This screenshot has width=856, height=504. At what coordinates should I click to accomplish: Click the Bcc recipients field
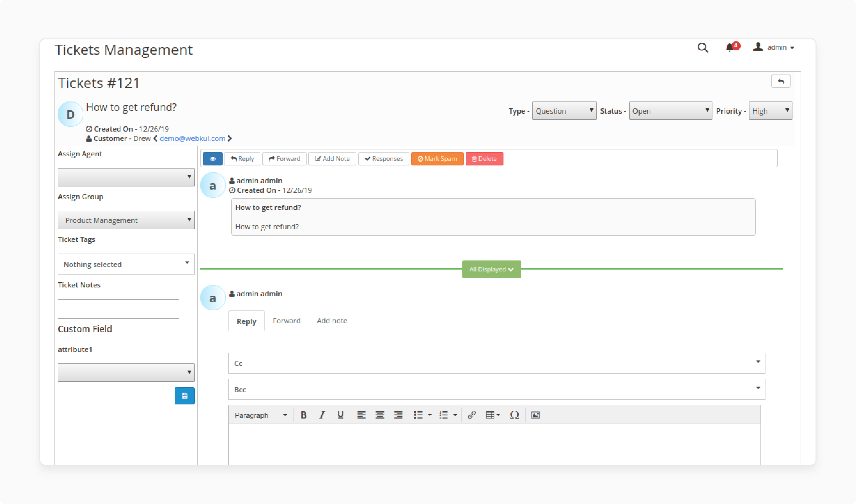click(x=497, y=389)
